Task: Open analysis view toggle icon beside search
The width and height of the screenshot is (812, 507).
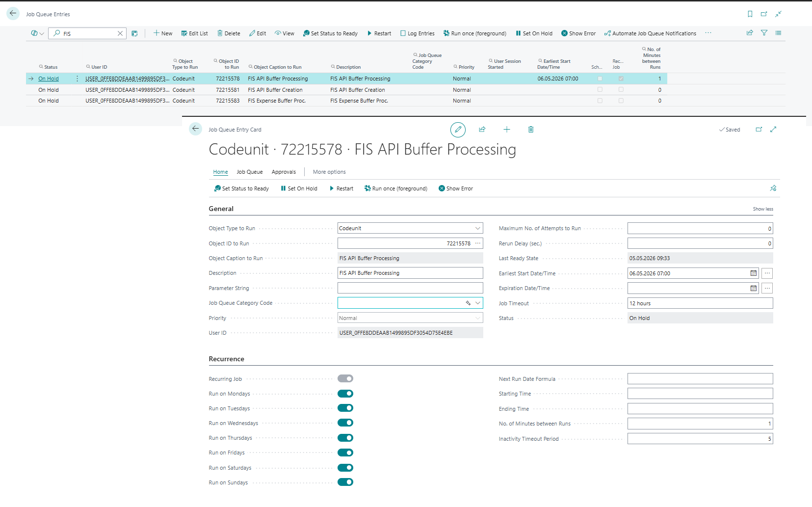Action: 134,33
